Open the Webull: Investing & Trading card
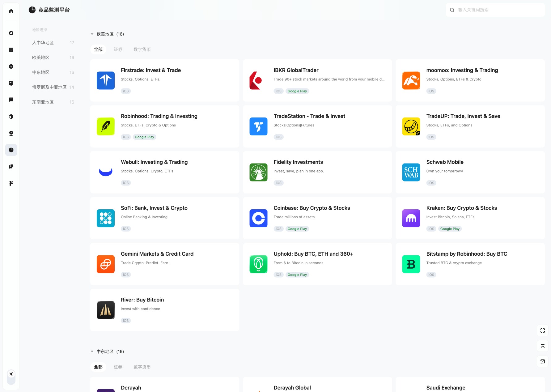Screen dimensions: 551x392 (x=165, y=173)
